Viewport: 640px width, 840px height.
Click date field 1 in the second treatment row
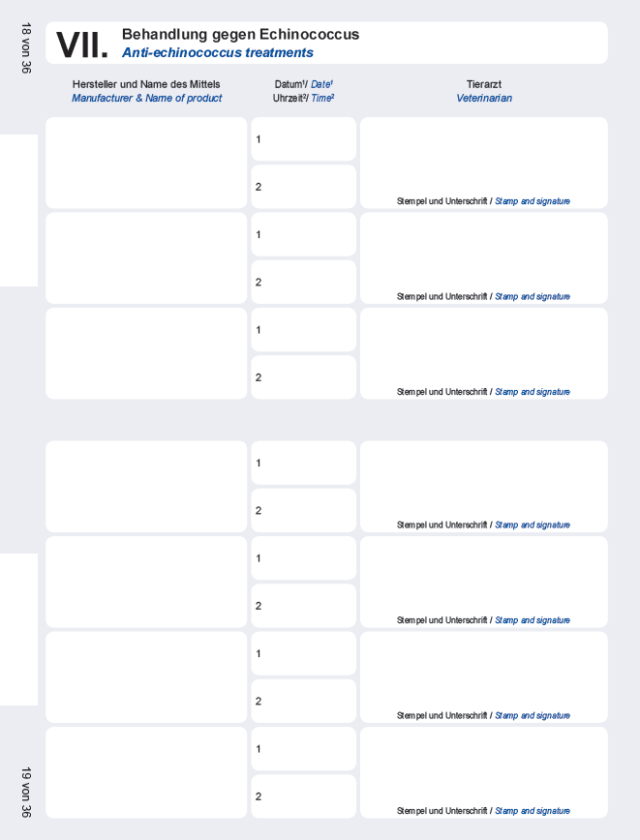click(x=303, y=234)
